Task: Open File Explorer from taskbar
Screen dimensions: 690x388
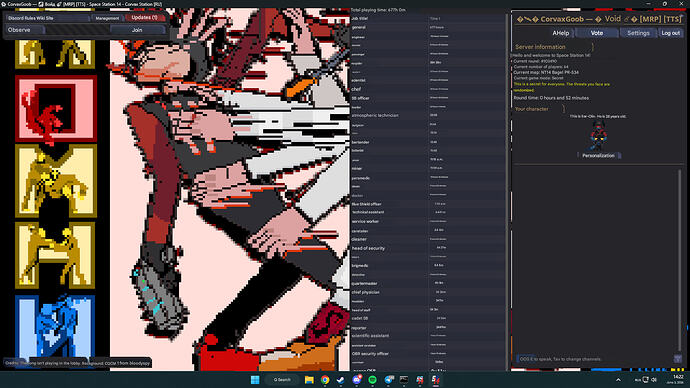Action: [309, 380]
